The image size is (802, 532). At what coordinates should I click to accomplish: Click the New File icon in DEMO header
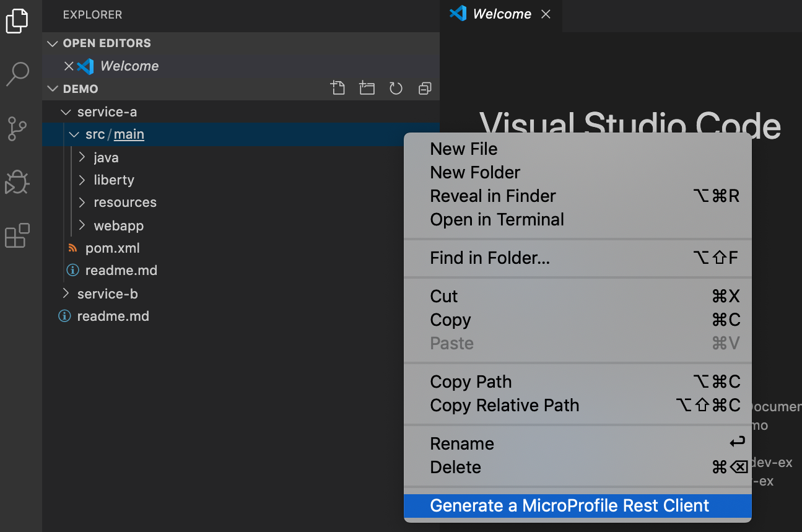pos(338,89)
